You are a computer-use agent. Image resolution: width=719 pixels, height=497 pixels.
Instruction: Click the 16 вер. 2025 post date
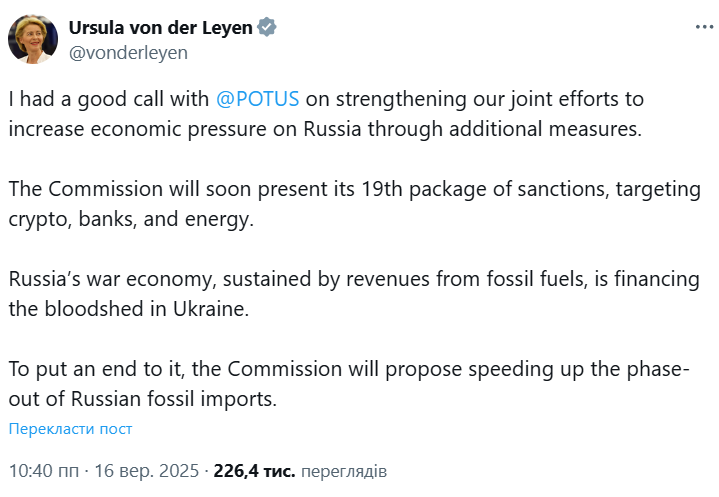[144, 470]
